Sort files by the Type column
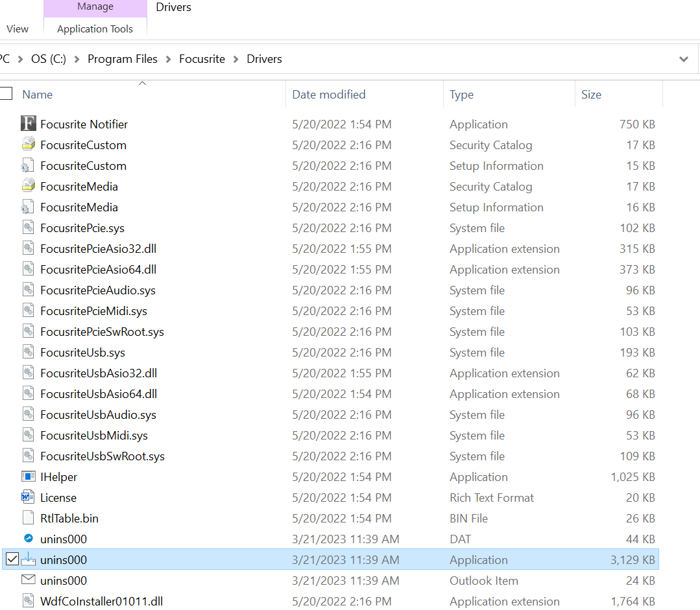This screenshot has height=610, width=700. (x=462, y=95)
